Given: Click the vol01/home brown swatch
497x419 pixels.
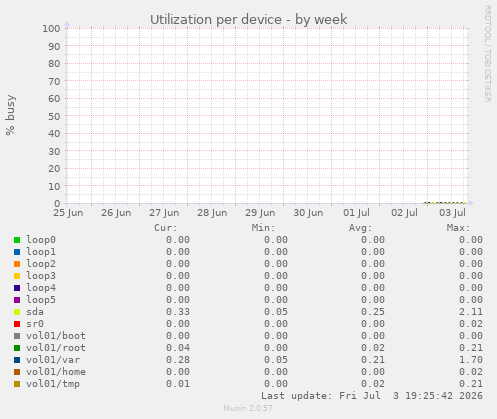Looking at the screenshot, I should tap(17, 372).
